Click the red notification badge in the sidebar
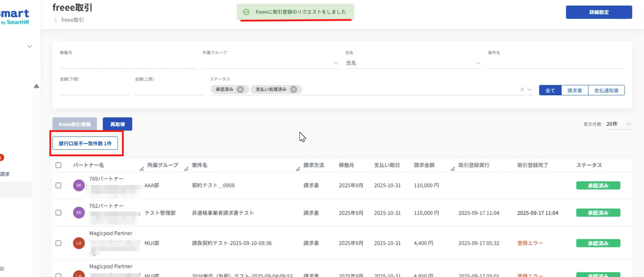This screenshot has width=644, height=277. pyautogui.click(x=1, y=157)
